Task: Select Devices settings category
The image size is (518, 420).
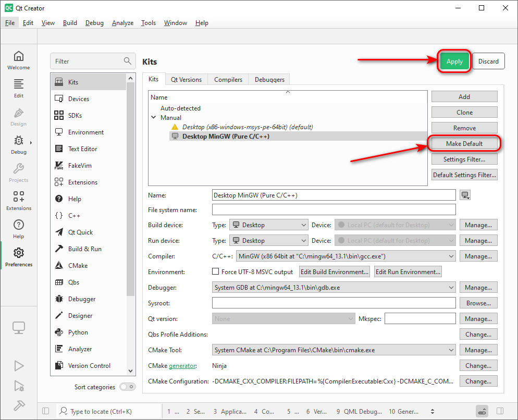Action: click(x=89, y=99)
